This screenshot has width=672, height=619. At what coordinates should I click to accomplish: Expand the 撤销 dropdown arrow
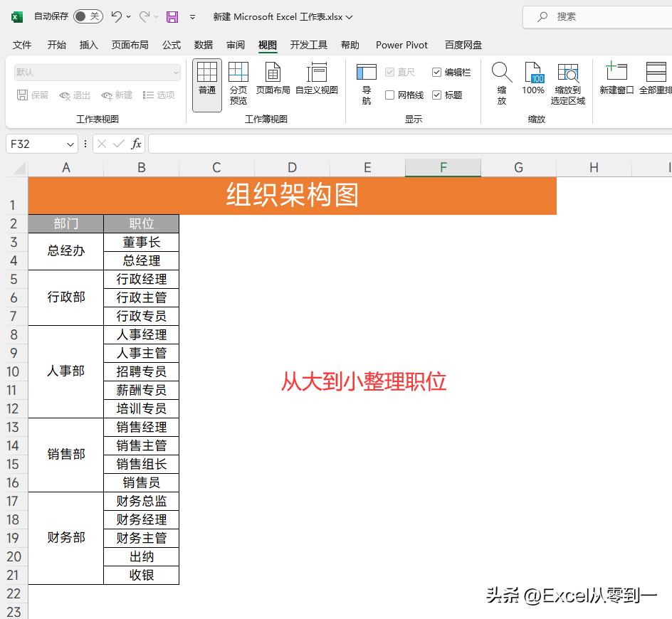pos(127,16)
